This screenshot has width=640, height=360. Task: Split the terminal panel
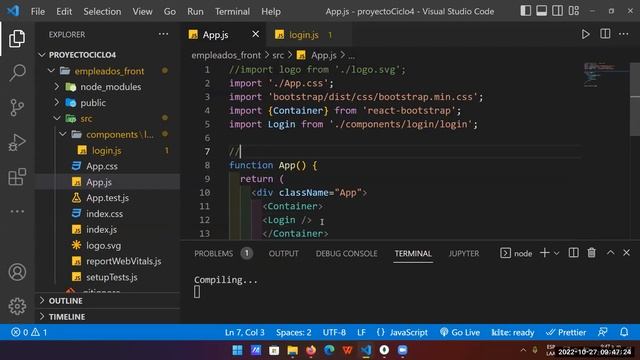point(573,253)
